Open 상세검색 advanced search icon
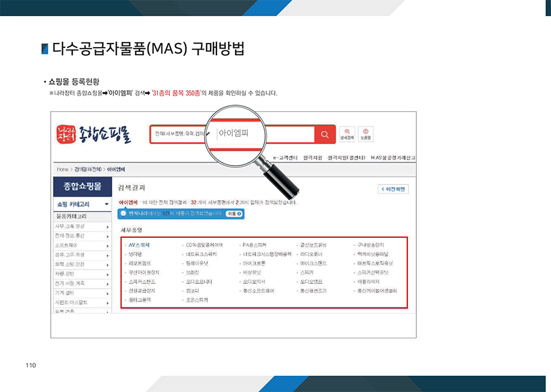551x392 pixels. pos(346,134)
